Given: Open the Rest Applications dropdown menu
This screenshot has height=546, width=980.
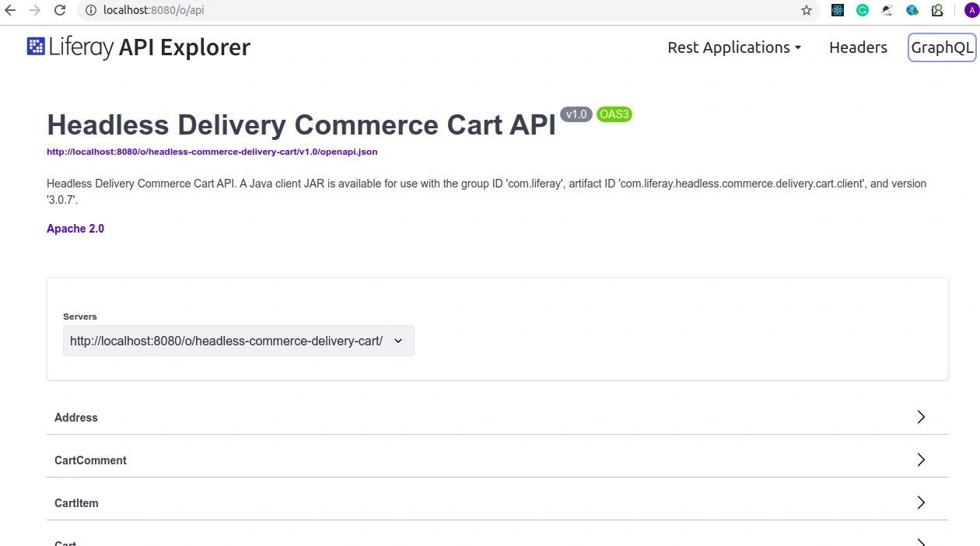Looking at the screenshot, I should [734, 47].
